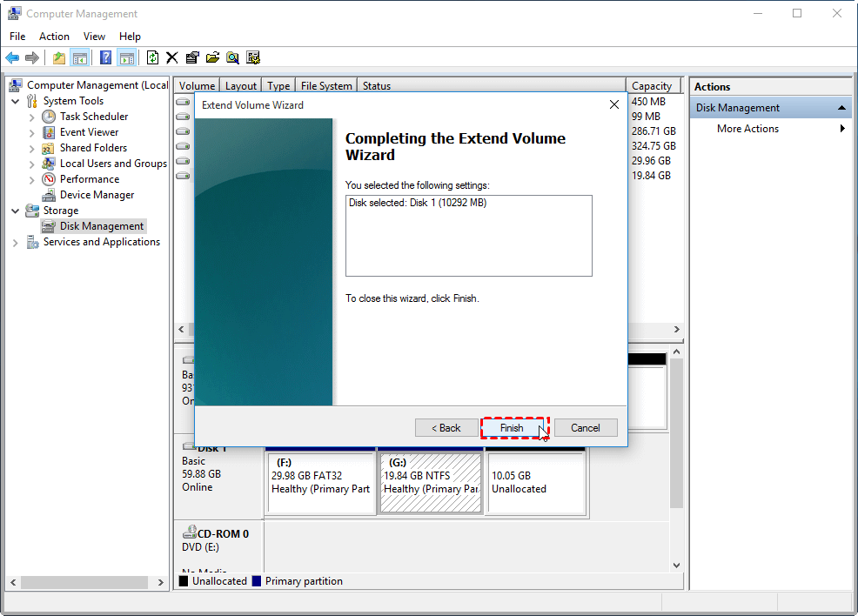Click Finish in the Extend Volume Wizard
The image size is (858, 616).
[x=512, y=428]
